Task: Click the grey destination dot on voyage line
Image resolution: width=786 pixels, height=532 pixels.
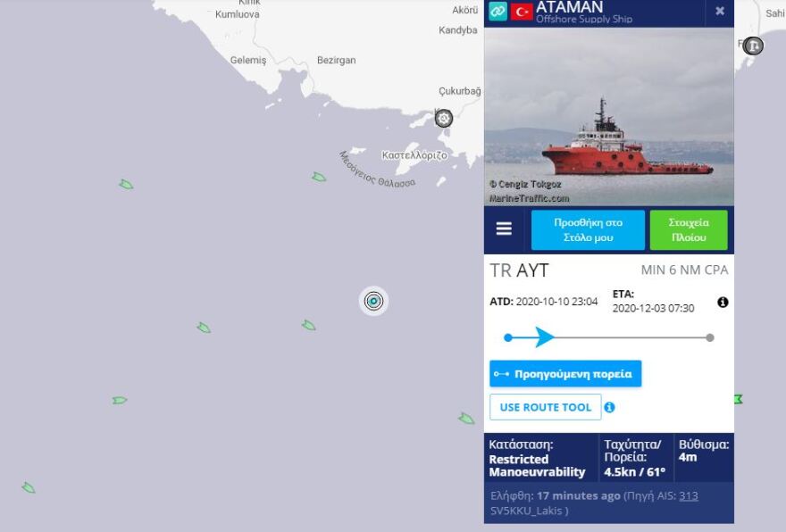Action: pos(710,337)
